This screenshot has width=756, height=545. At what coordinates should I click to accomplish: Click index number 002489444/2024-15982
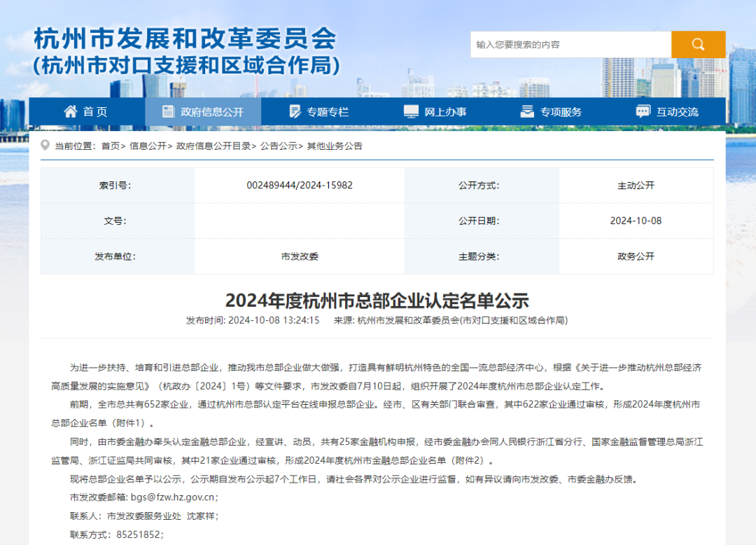tap(300, 185)
